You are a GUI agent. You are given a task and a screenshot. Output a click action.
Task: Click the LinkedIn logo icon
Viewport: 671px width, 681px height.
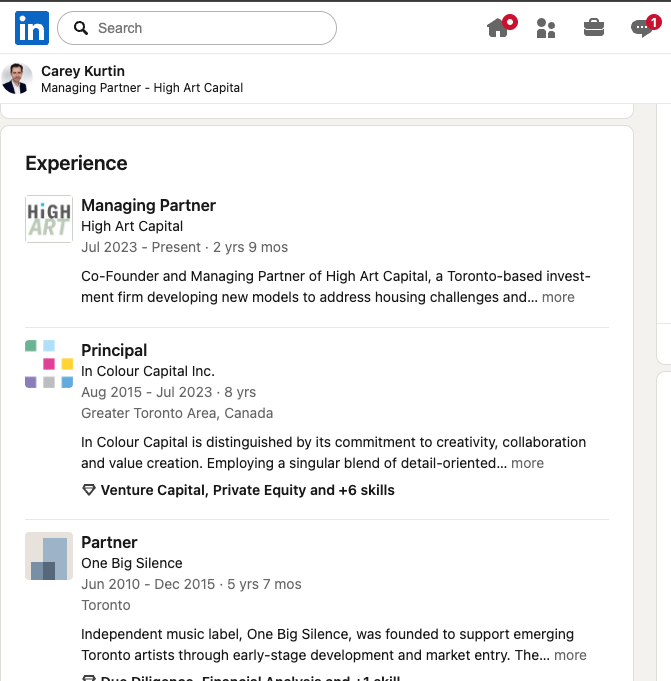tap(32, 28)
